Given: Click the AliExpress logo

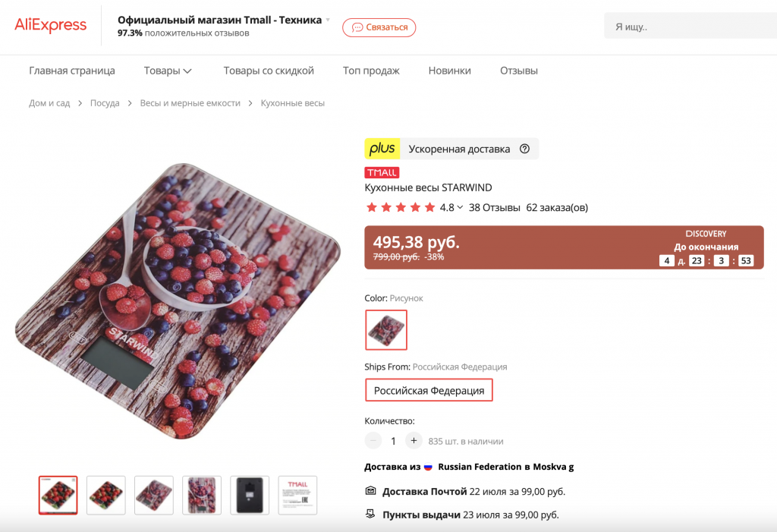Looking at the screenshot, I should [51, 26].
